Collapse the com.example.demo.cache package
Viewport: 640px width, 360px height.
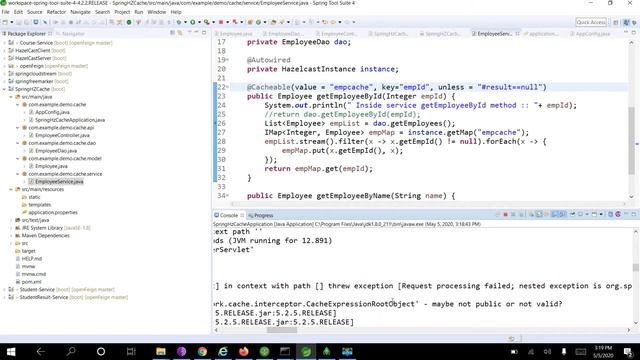pos(18,104)
